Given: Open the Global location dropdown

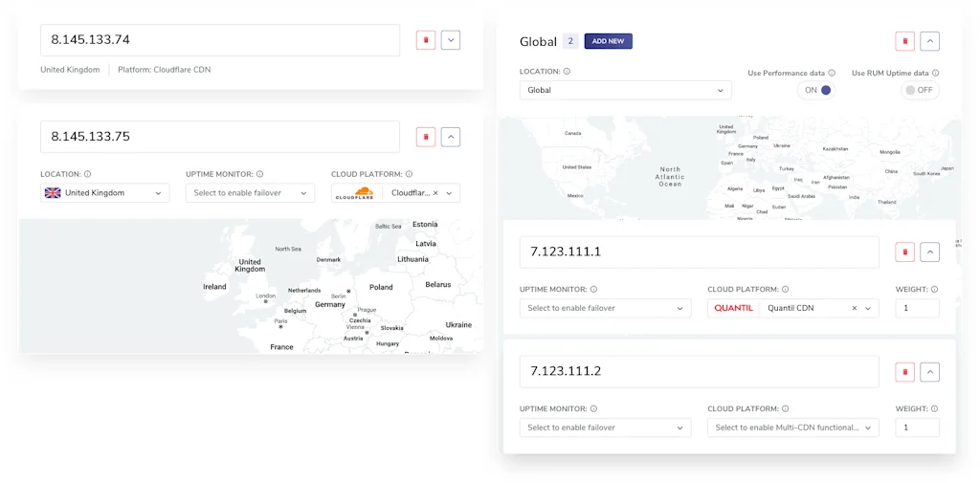Looking at the screenshot, I should (625, 90).
